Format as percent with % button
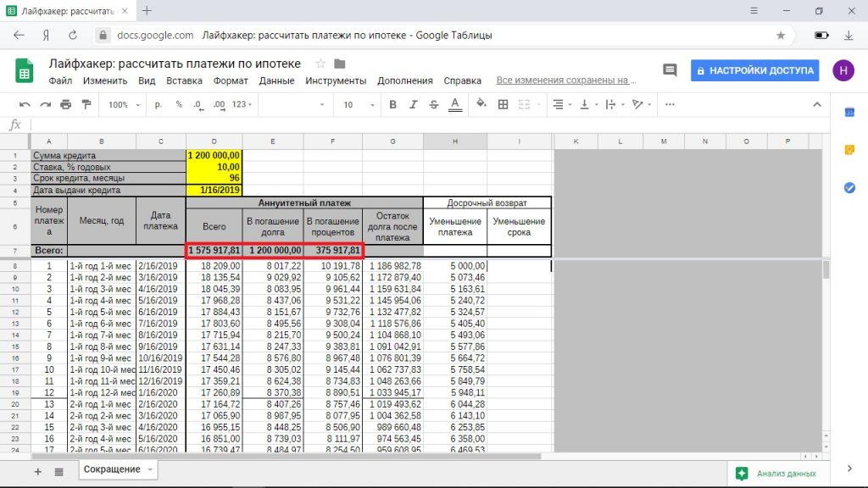This screenshot has height=488, width=868. tap(179, 104)
